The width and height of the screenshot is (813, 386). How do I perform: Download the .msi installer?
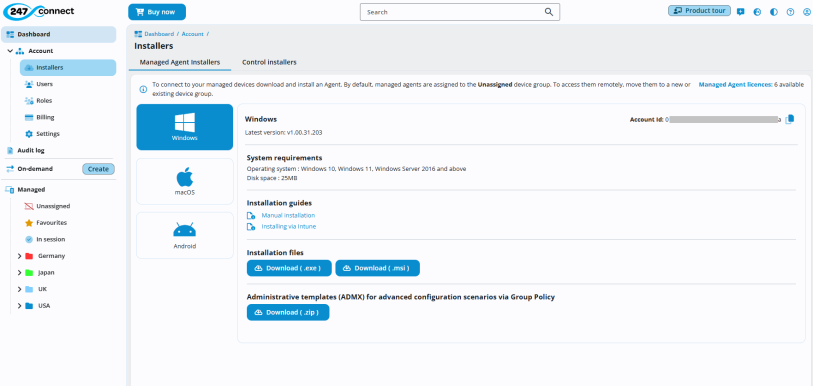(x=377, y=268)
